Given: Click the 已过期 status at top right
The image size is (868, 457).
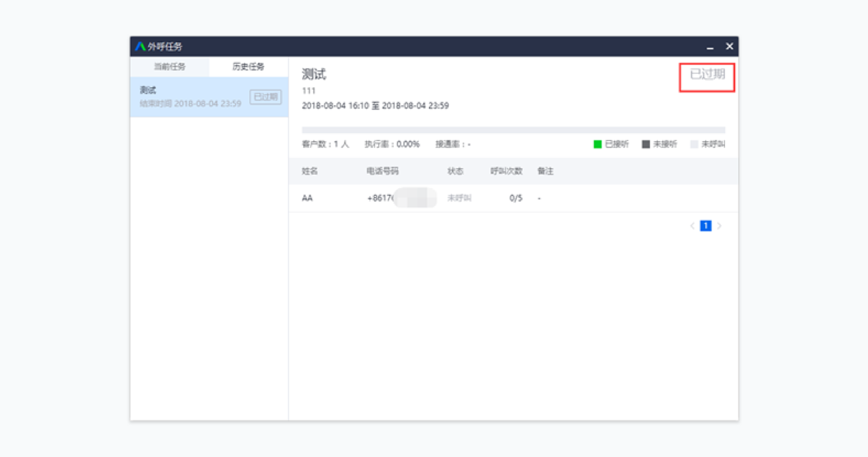Looking at the screenshot, I should coord(707,74).
